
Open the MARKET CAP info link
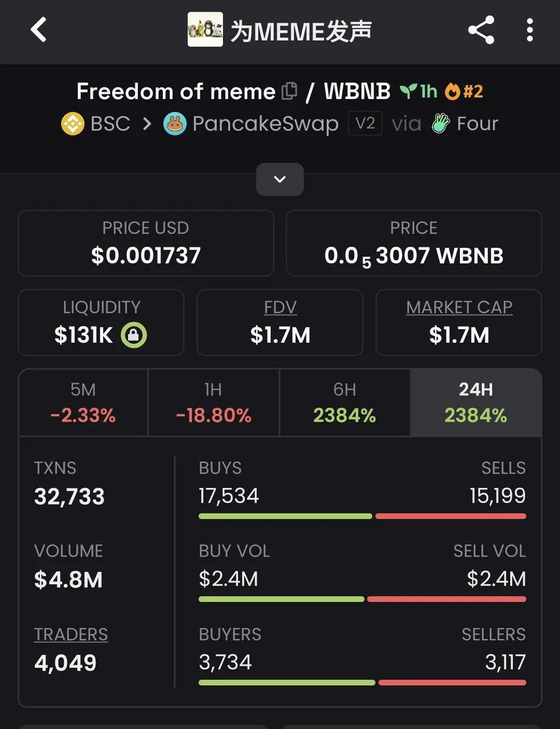coord(459,307)
